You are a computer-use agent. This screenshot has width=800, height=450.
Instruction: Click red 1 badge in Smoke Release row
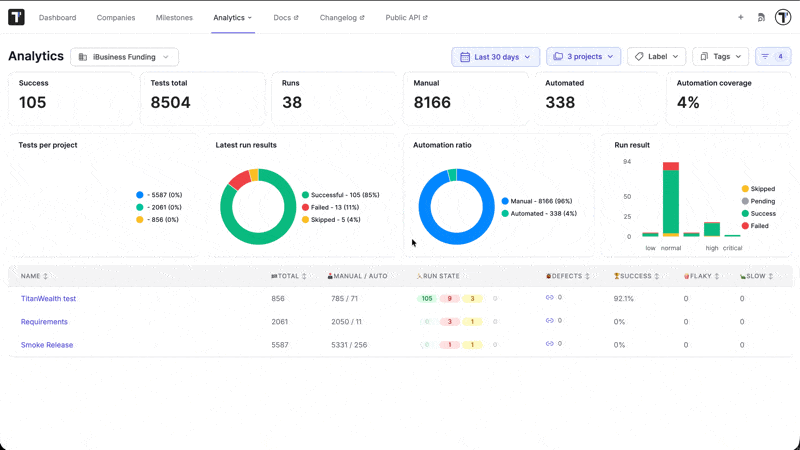click(x=449, y=345)
